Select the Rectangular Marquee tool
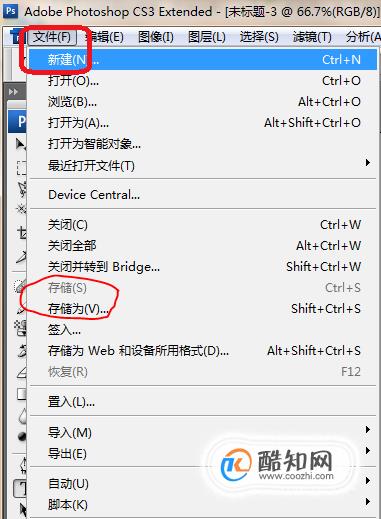Viewport: 381px width, 519px height. [21, 168]
